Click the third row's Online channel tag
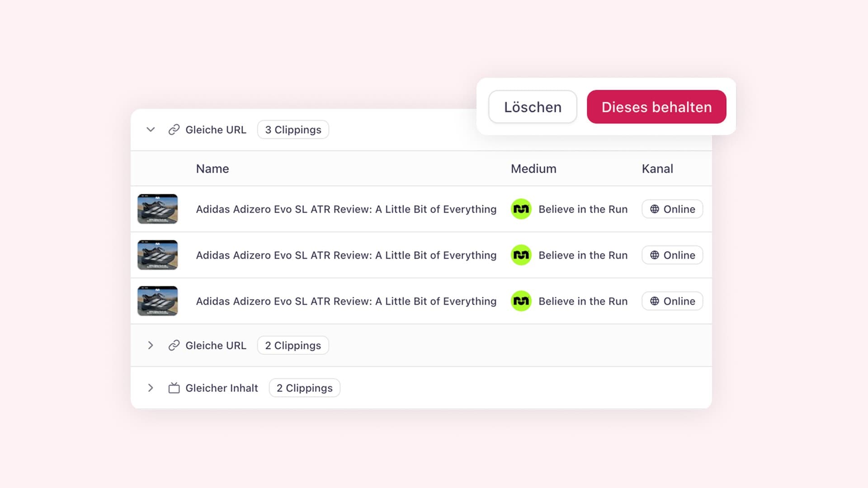 click(x=672, y=301)
